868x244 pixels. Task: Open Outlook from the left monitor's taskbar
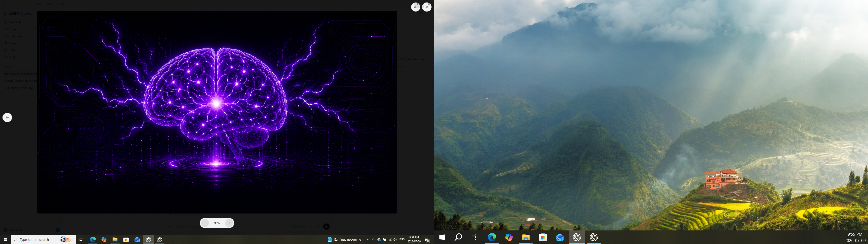(137, 240)
